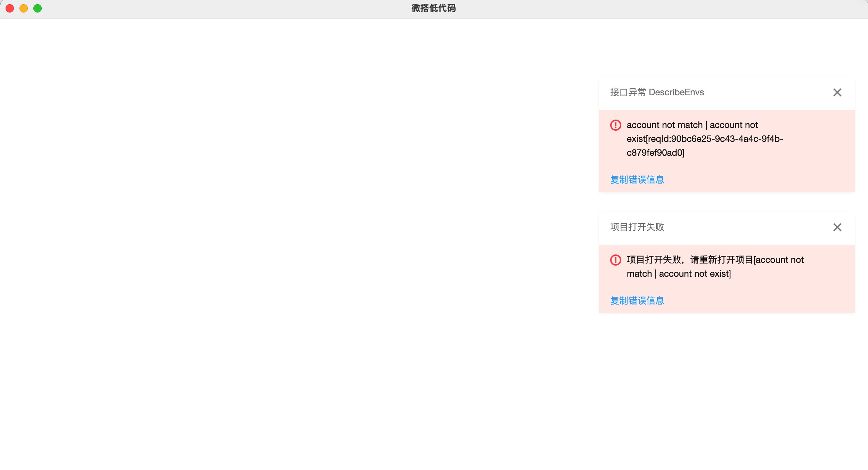Click the red warning icon beside account not match
Viewport: 868px width, 470px height.
coord(615,125)
